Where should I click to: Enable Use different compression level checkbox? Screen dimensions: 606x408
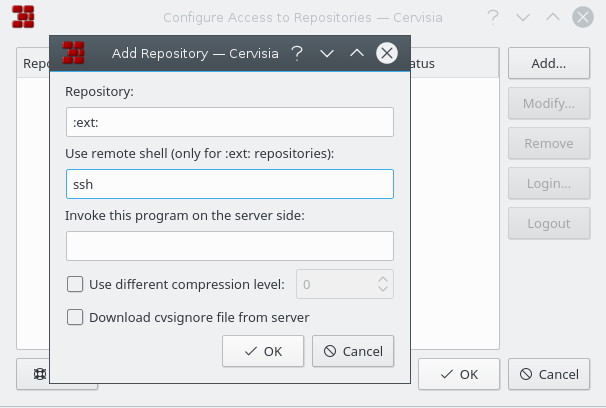(75, 284)
